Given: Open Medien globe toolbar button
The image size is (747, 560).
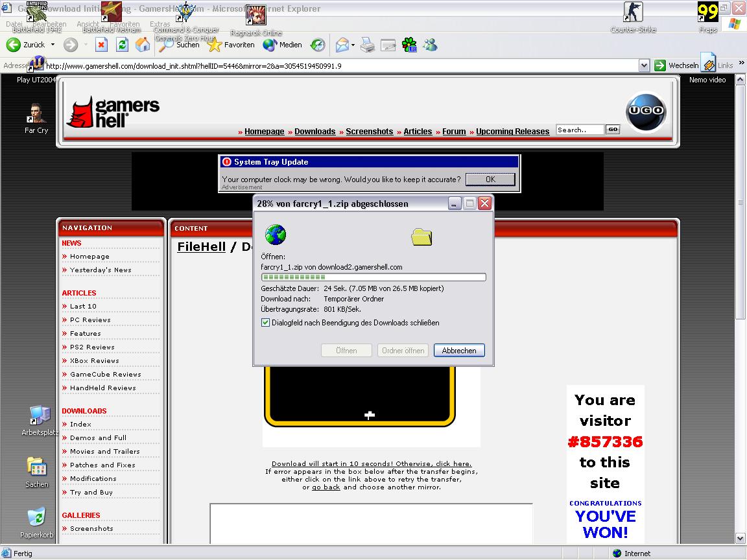Looking at the screenshot, I should click(x=282, y=45).
